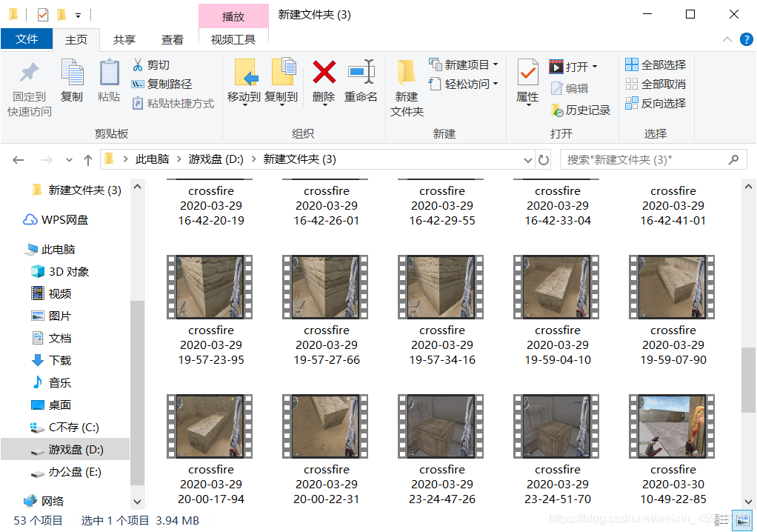Open the Help question mark icon
This screenshot has width=757, height=532.
(746, 39)
